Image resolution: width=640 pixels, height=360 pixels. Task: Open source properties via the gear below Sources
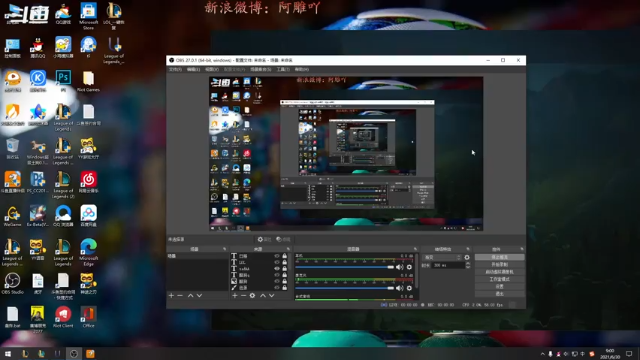click(x=252, y=296)
